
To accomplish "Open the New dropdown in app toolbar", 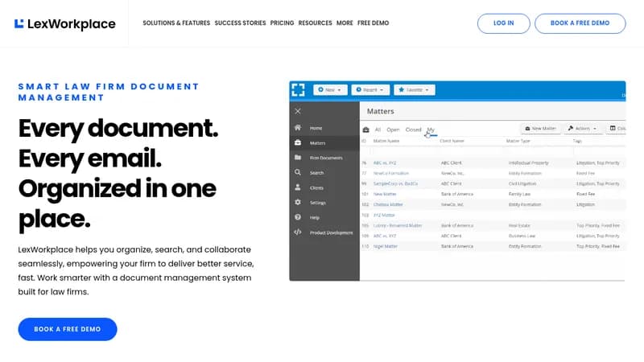I will [x=330, y=90].
